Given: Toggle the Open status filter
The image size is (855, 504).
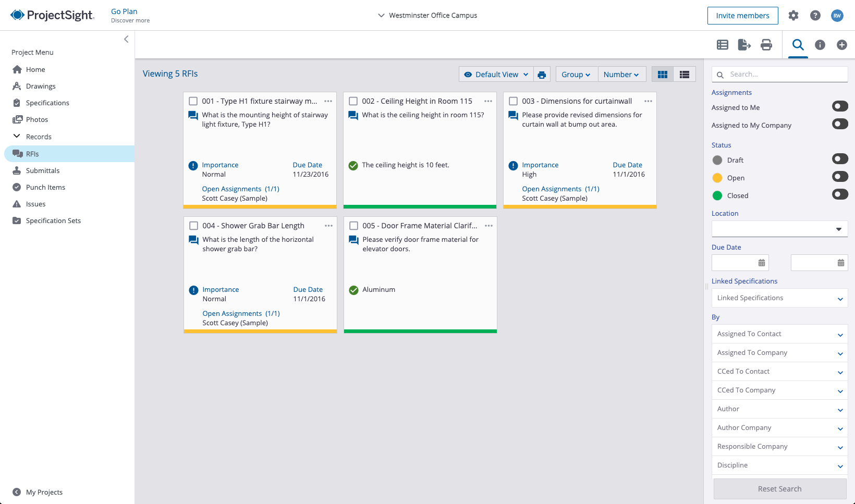Looking at the screenshot, I should click(839, 177).
